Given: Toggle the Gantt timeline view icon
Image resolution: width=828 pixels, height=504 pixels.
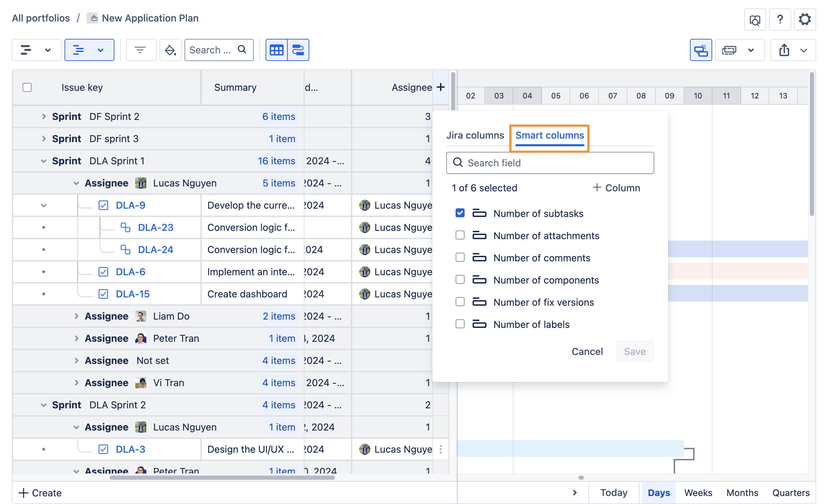Looking at the screenshot, I should pos(298,50).
